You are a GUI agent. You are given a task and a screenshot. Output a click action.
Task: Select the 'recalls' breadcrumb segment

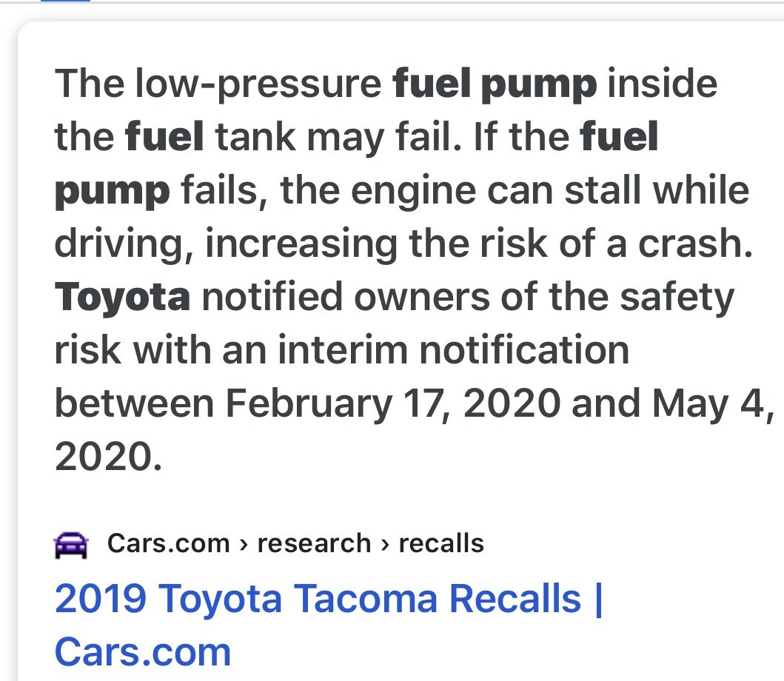[x=441, y=543]
